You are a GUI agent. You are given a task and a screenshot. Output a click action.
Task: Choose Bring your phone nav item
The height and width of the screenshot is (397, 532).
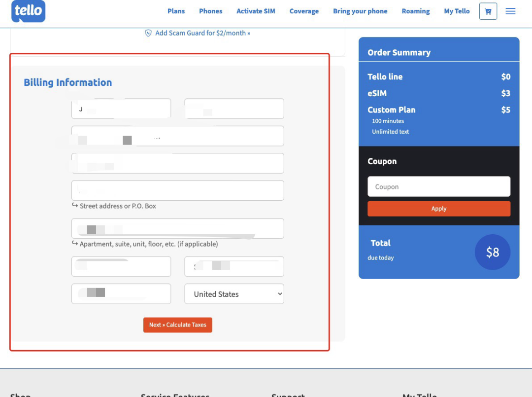coord(360,11)
